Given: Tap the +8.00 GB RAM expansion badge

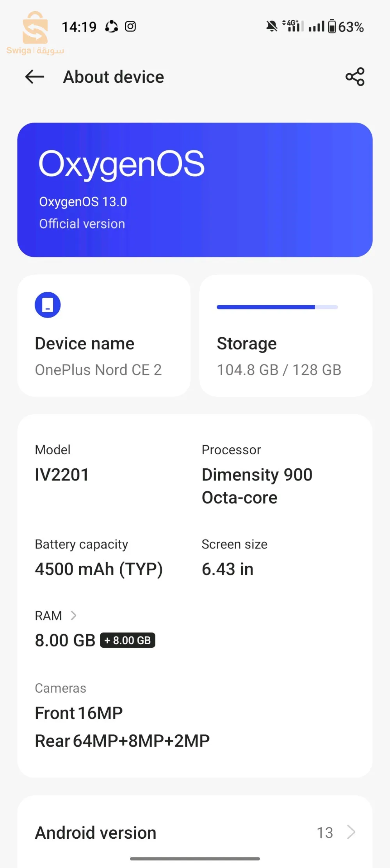Looking at the screenshot, I should (x=128, y=640).
